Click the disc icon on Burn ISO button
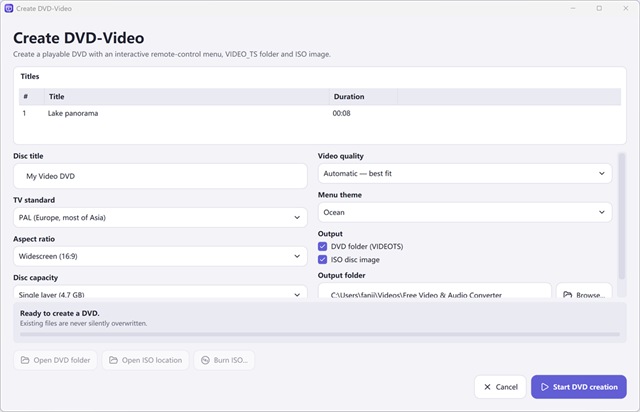The width and height of the screenshot is (640, 412). pos(205,360)
